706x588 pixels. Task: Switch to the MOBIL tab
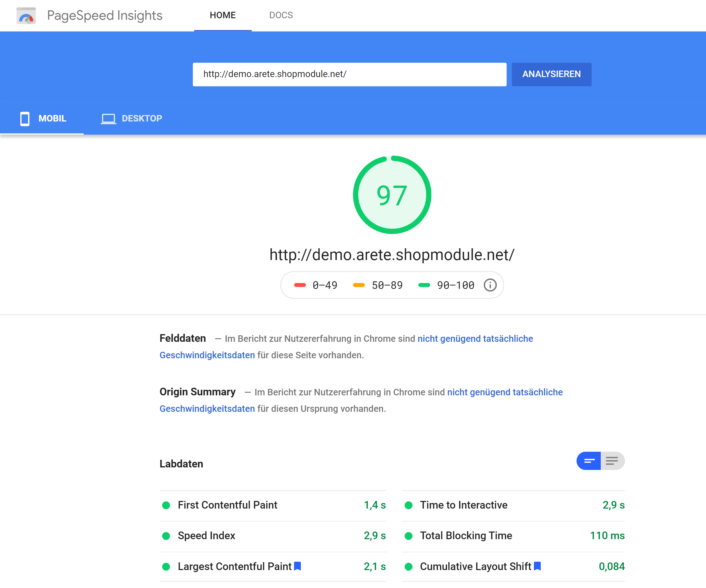44,118
